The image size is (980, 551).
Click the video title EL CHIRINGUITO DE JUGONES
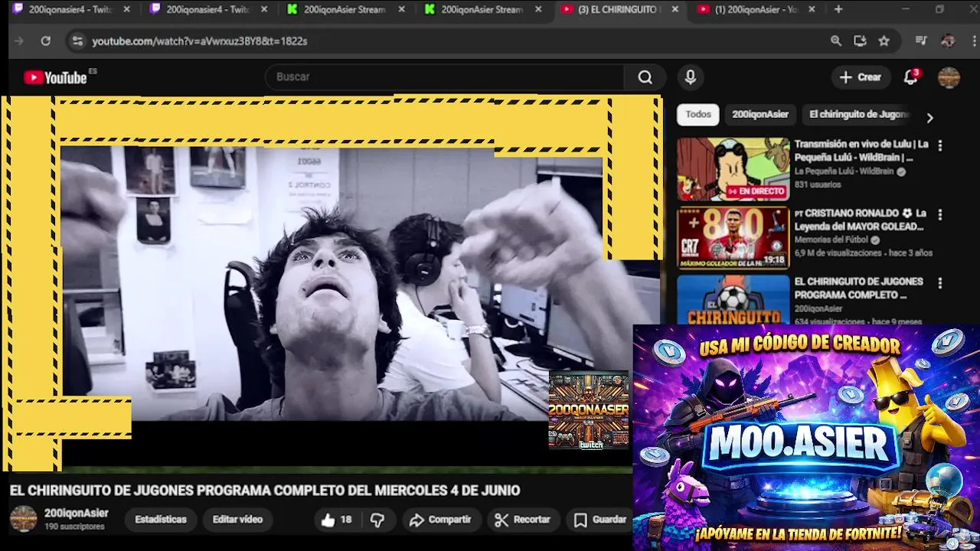pos(265,491)
